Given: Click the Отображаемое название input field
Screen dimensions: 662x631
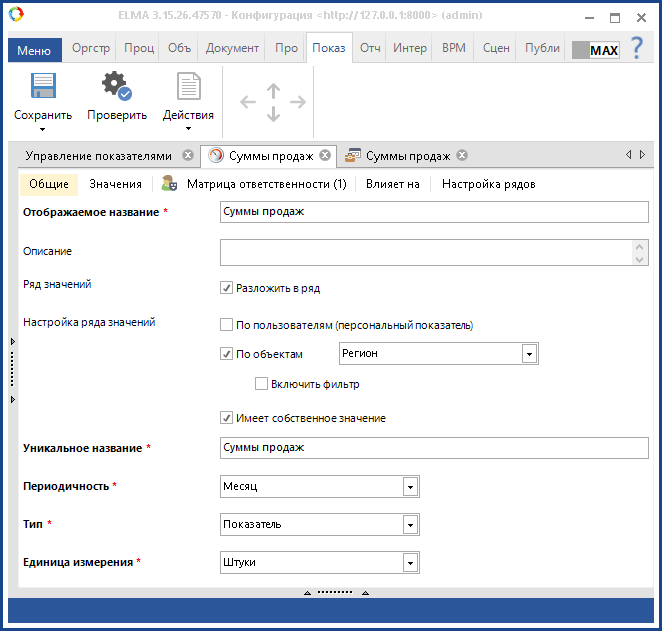Looking at the screenshot, I should click(x=433, y=212).
